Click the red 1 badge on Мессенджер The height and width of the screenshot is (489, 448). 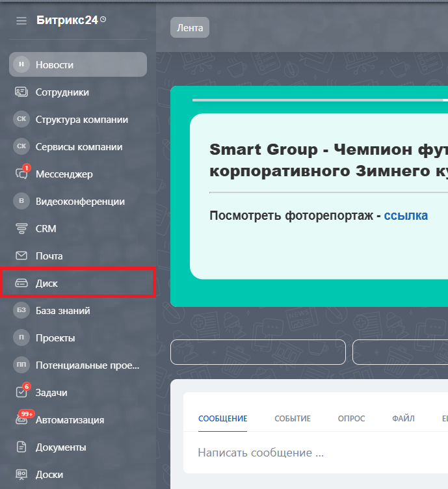click(27, 168)
